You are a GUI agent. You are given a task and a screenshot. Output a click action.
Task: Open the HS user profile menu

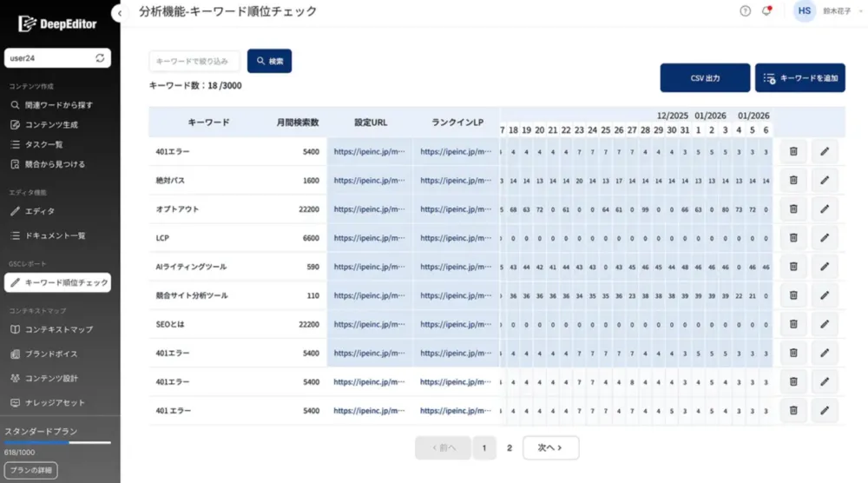[x=805, y=11]
